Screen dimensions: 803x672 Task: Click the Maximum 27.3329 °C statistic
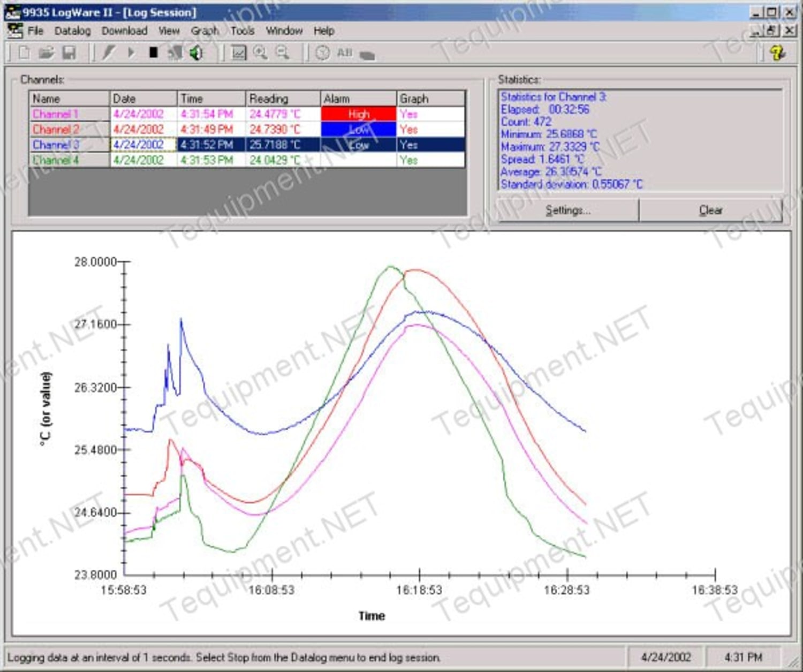(x=550, y=147)
